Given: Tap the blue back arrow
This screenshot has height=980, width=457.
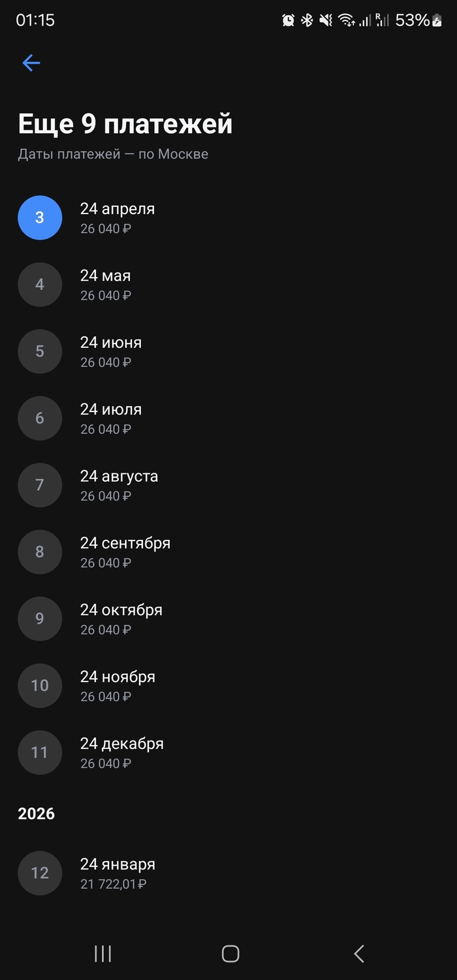Looking at the screenshot, I should (31, 63).
